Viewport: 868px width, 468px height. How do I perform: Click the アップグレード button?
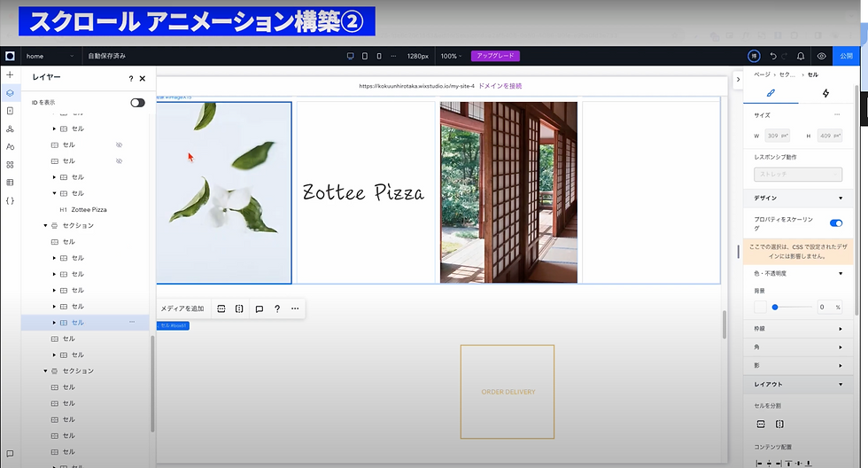[495, 56]
